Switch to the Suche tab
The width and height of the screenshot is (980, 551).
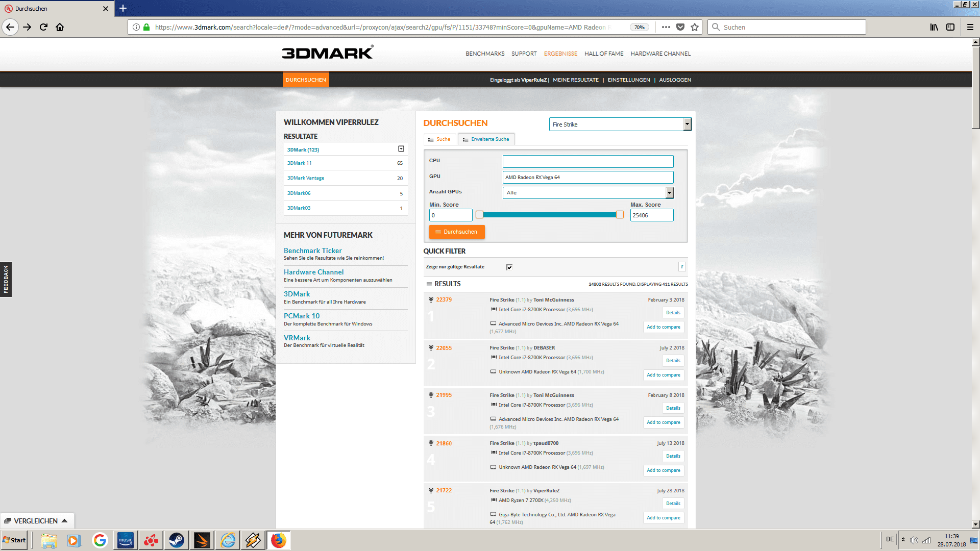[x=439, y=139]
